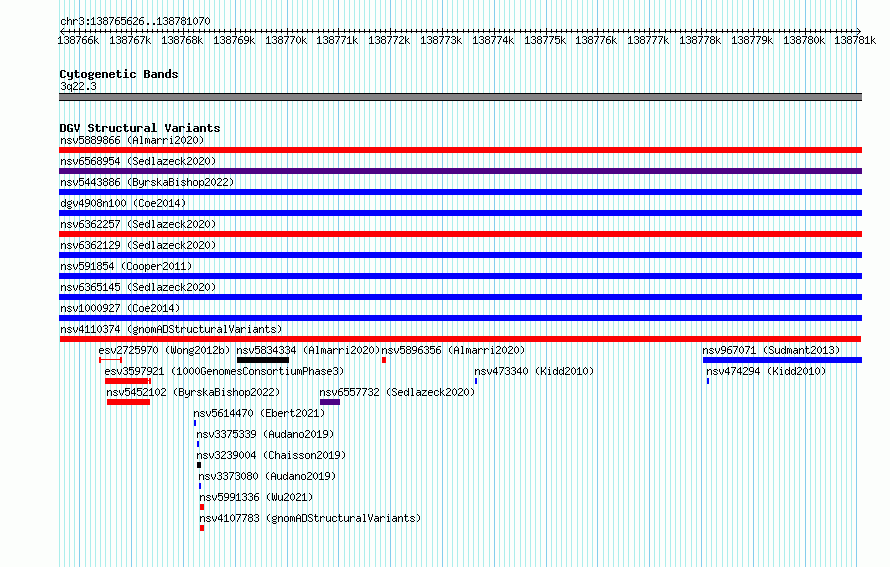This screenshot has height=567, width=890.
Task: Click the red mark under nsv4107783
Action: [201, 528]
